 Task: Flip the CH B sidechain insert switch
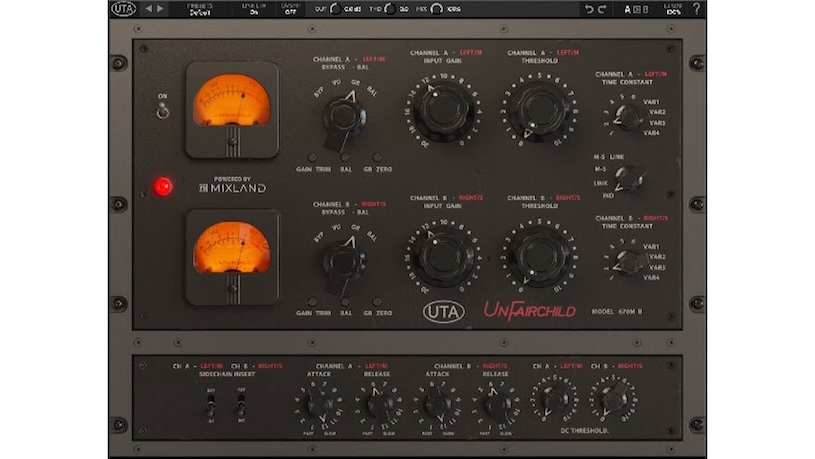pos(241,404)
